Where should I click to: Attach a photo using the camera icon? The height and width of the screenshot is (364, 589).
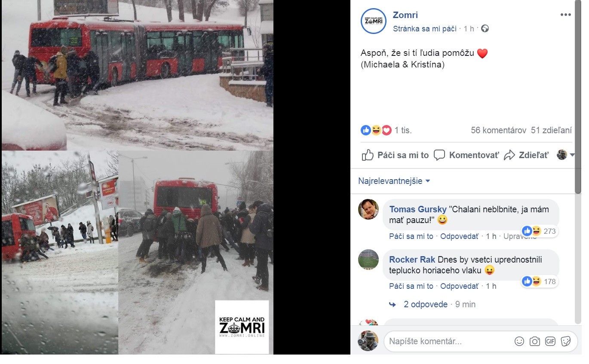[x=535, y=341]
